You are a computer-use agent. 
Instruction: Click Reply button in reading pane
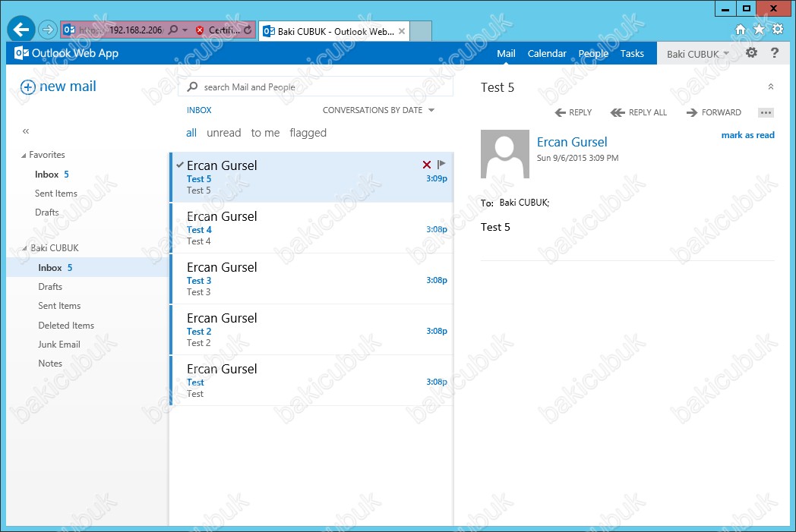tap(573, 112)
